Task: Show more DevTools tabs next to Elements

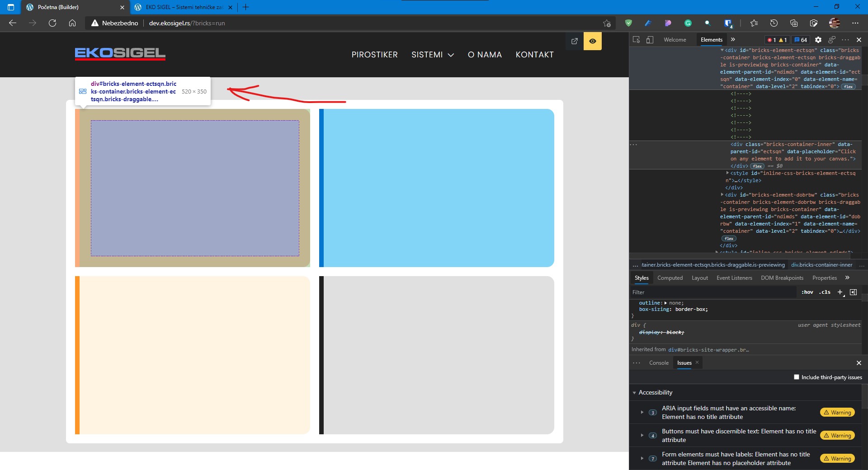Action: (x=733, y=40)
